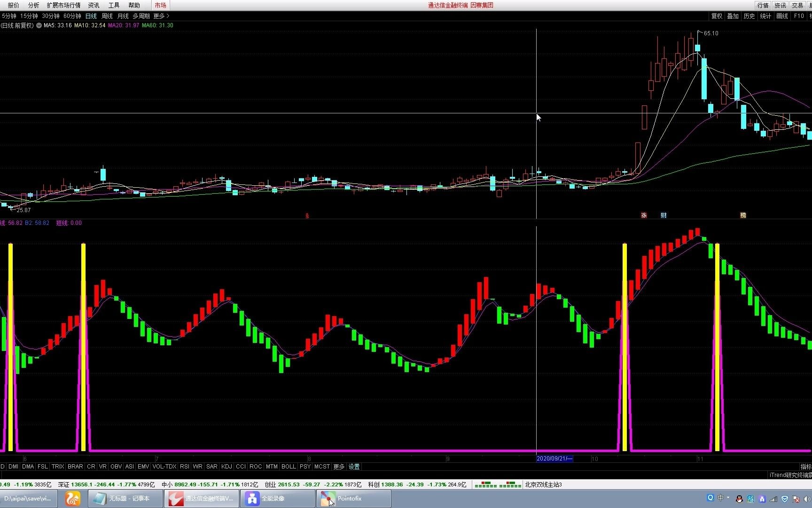Select the 日线 period
812x508 pixels.
pyautogui.click(x=91, y=16)
